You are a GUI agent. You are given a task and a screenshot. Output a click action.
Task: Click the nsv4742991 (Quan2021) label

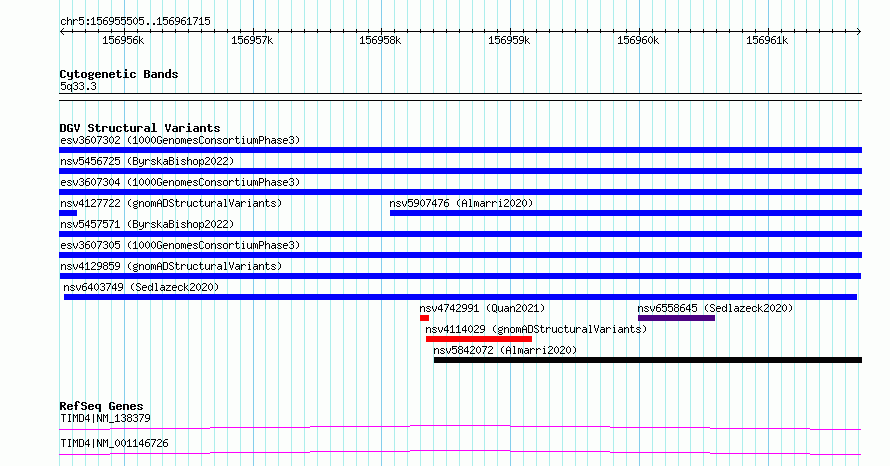(482, 308)
